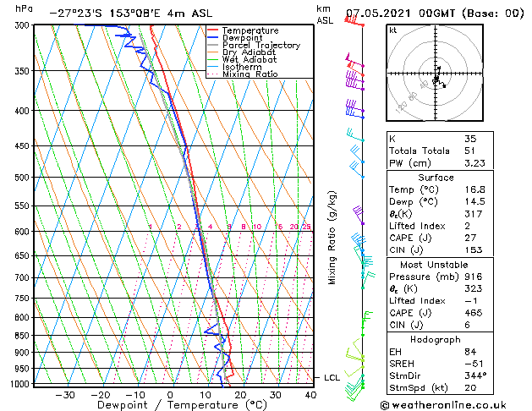Screen dimensions: 532x411
Task: Click the Wet Adiabat legend label
Action: [250, 59]
